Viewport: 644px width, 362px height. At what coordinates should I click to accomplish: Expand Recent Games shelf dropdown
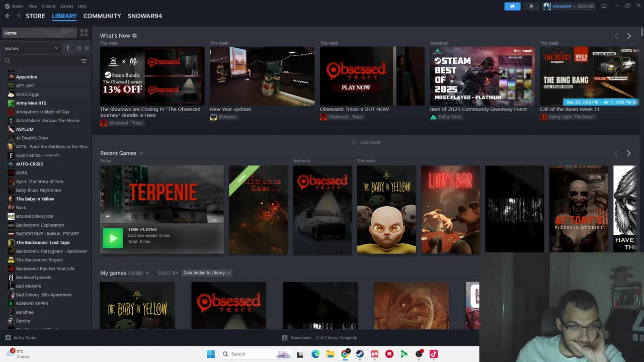pos(141,153)
